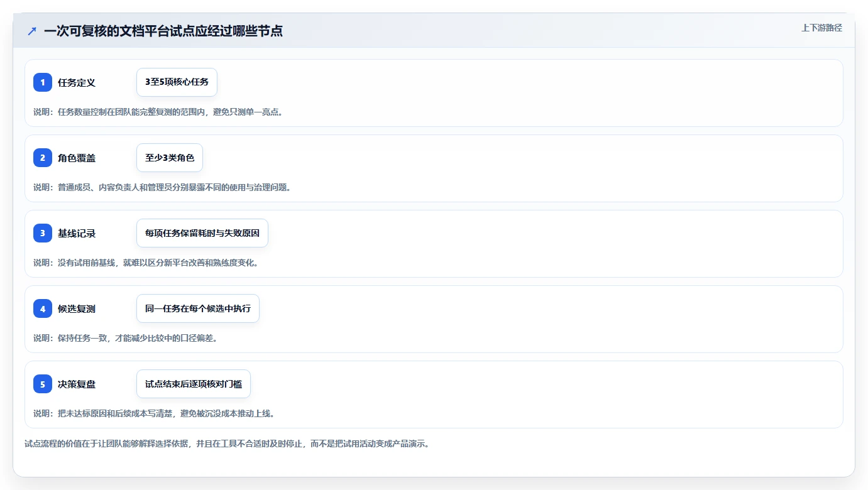Click the 上下游路径 label in the header

[821, 28]
